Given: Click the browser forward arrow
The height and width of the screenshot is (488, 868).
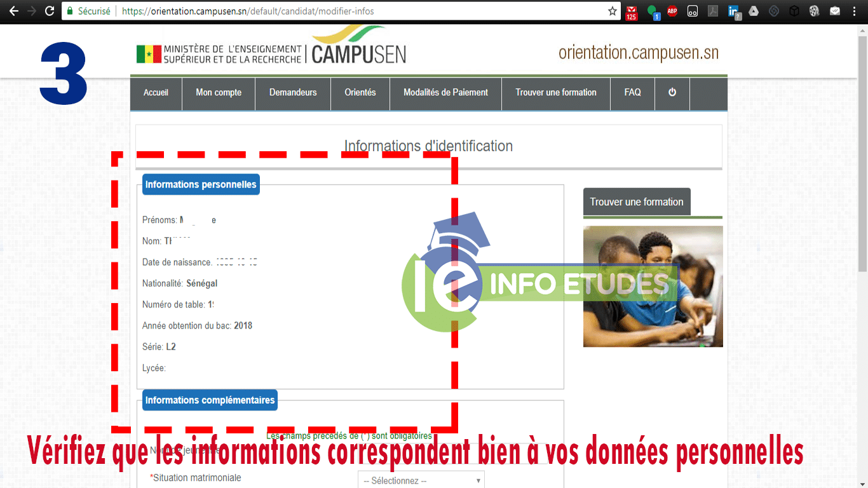Looking at the screenshot, I should [32, 11].
